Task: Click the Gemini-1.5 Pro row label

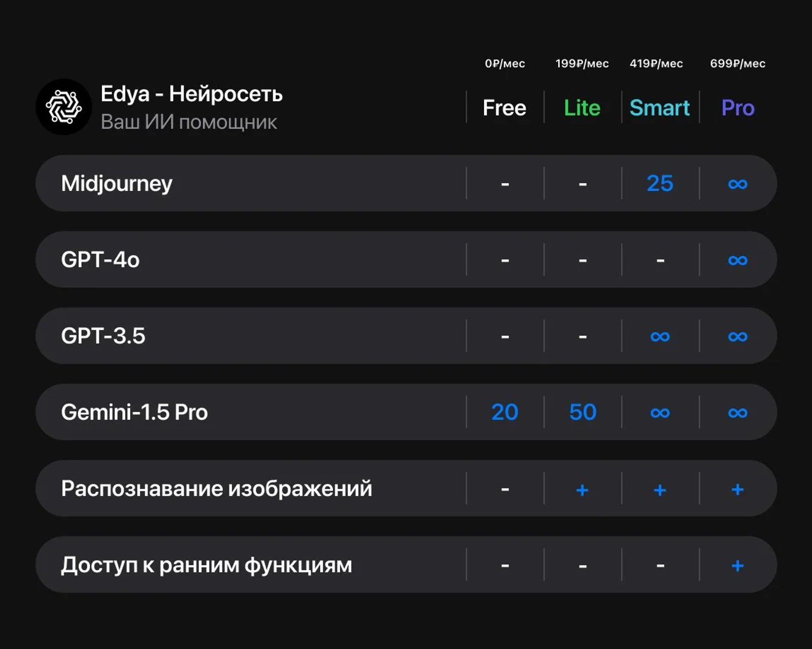Action: click(134, 412)
